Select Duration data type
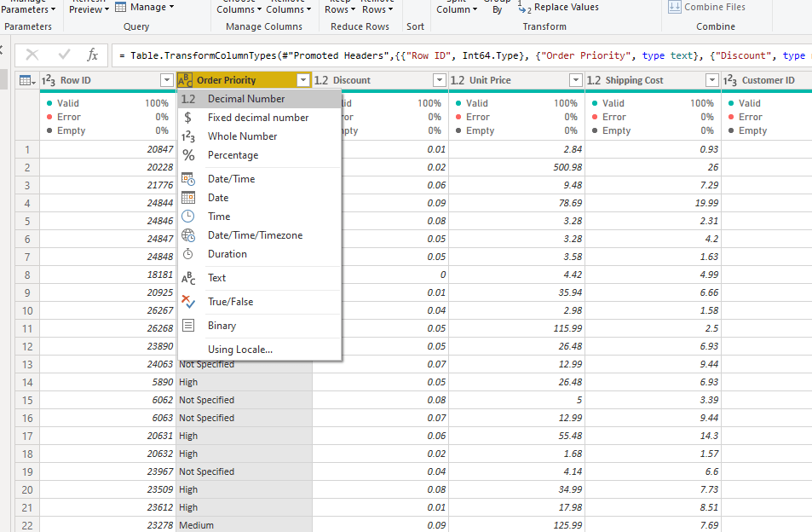The image size is (812, 532). pyautogui.click(x=259, y=254)
